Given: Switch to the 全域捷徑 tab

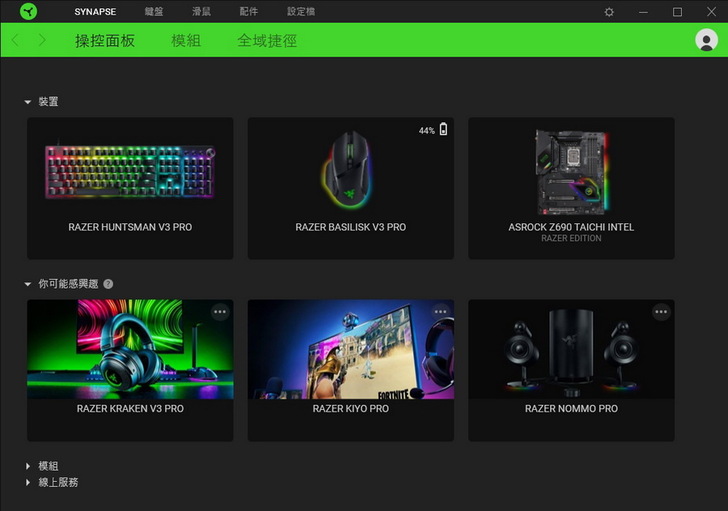Looking at the screenshot, I should tap(267, 40).
